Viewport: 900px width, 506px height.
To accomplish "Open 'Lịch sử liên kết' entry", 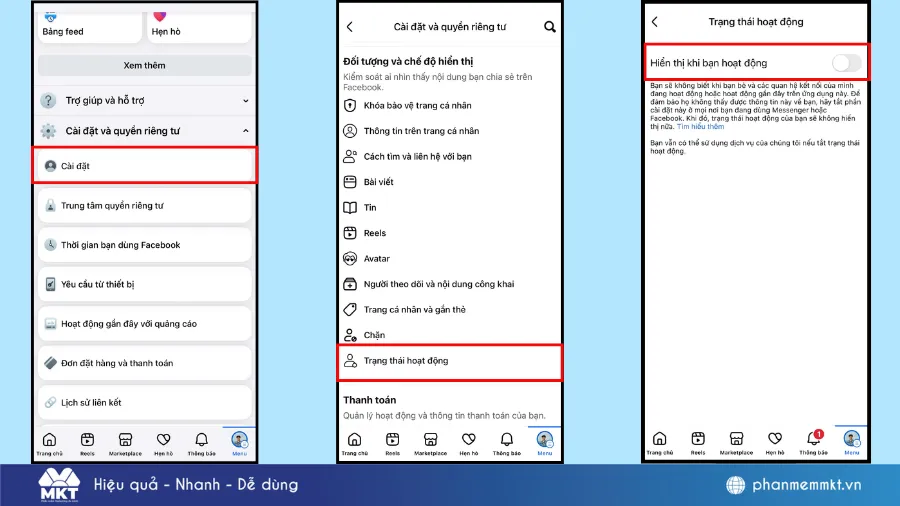I will tap(145, 402).
